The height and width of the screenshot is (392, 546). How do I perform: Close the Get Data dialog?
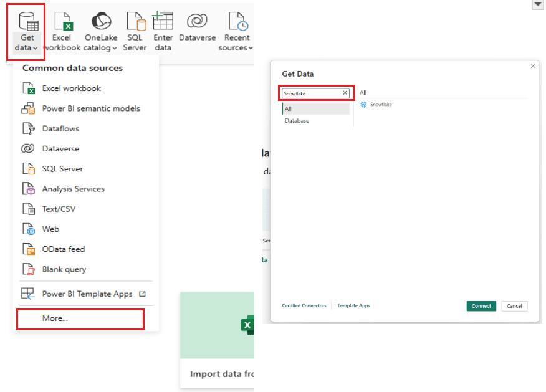[533, 66]
